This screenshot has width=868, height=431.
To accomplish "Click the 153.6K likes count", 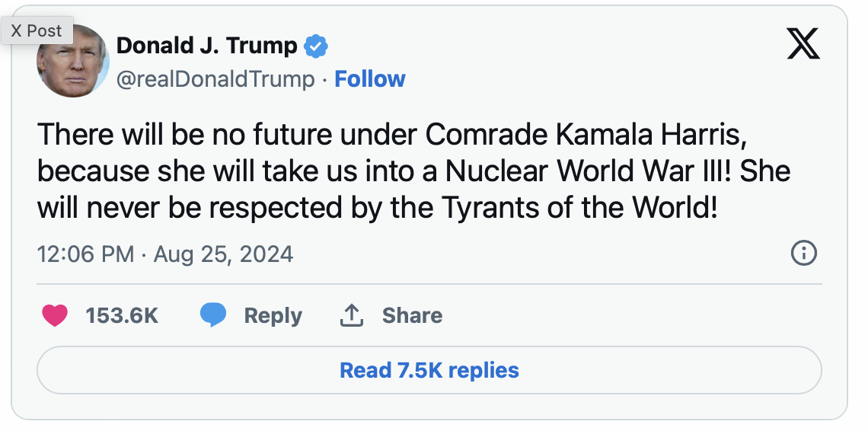I will [x=122, y=315].
